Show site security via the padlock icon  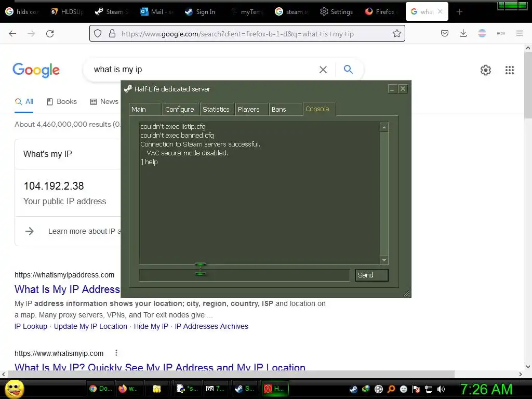point(112,33)
